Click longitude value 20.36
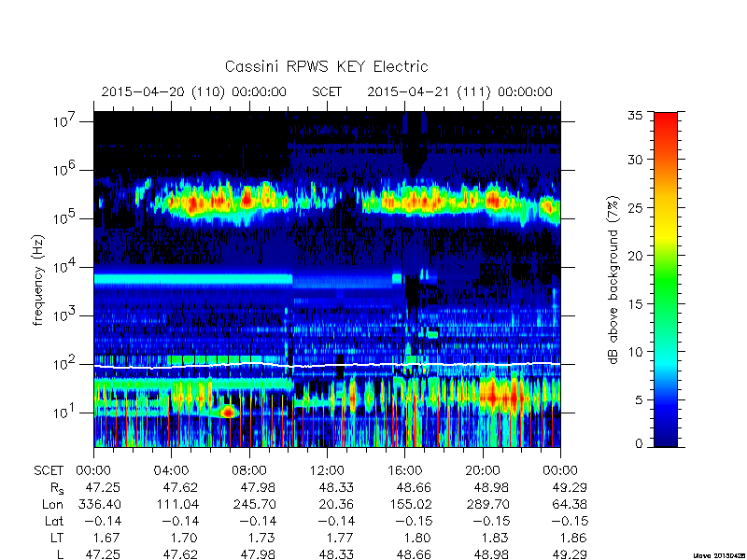Viewport: 747px width, 560px height. point(336,504)
